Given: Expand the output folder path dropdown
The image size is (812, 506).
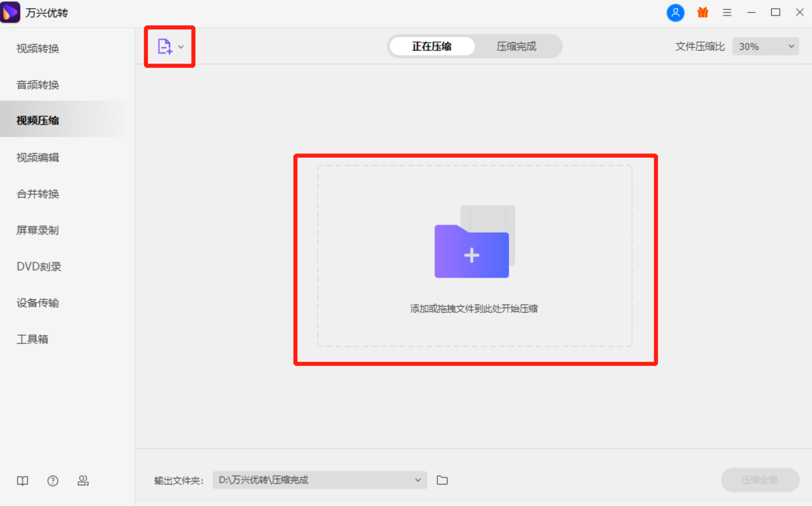Looking at the screenshot, I should point(417,480).
